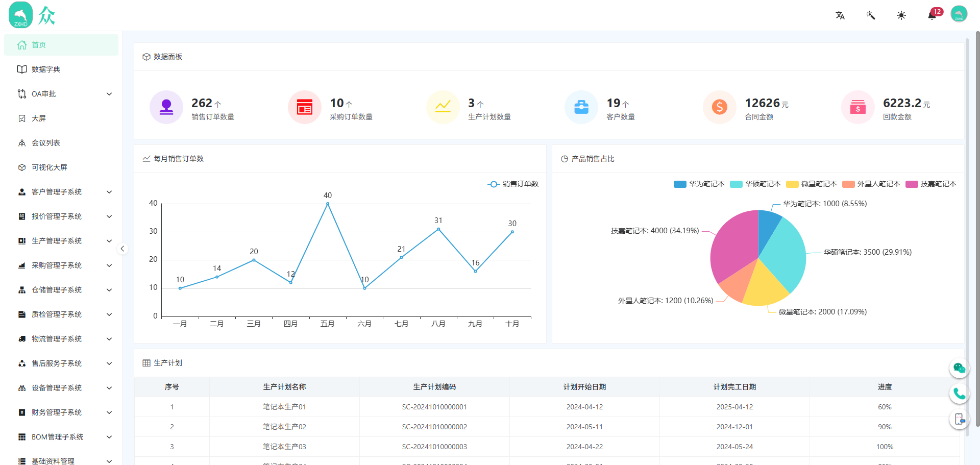
Task: Click the 每月销售订单数 line chart icon
Action: tap(146, 159)
